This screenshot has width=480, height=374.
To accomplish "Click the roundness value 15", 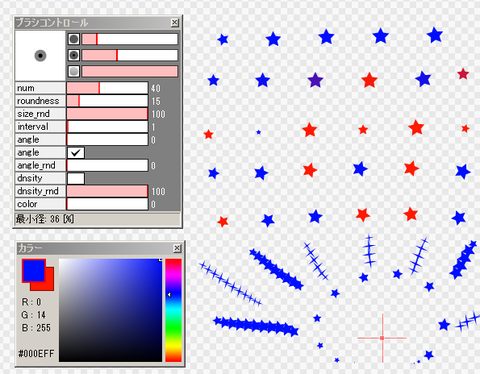I will pos(156,101).
